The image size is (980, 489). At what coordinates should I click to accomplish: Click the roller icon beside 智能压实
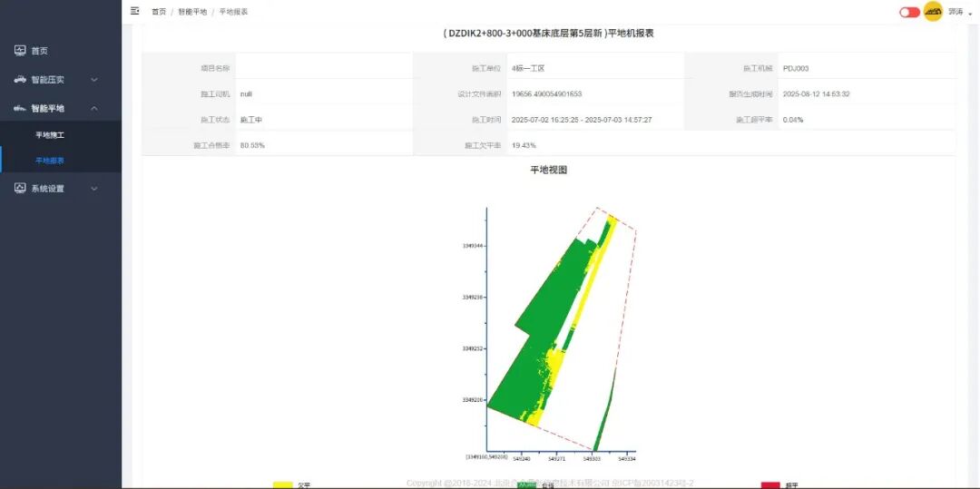[20, 79]
